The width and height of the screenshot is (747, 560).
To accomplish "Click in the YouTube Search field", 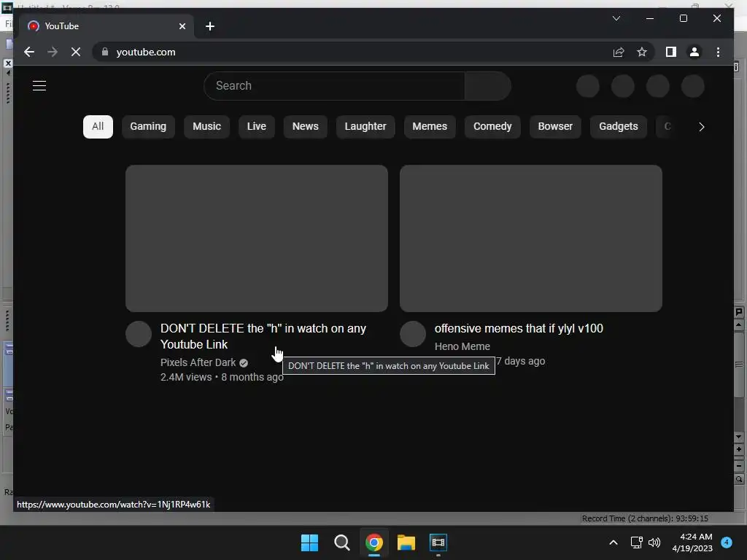I will (x=334, y=86).
